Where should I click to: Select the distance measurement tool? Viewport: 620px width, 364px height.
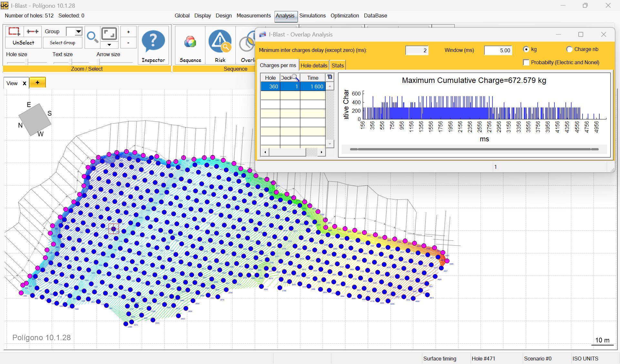[x=32, y=31]
